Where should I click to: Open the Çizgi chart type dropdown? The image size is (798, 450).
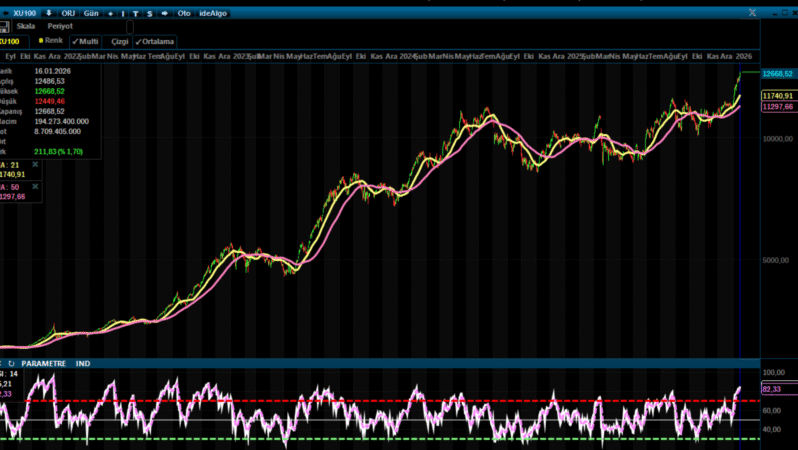pyautogui.click(x=118, y=42)
